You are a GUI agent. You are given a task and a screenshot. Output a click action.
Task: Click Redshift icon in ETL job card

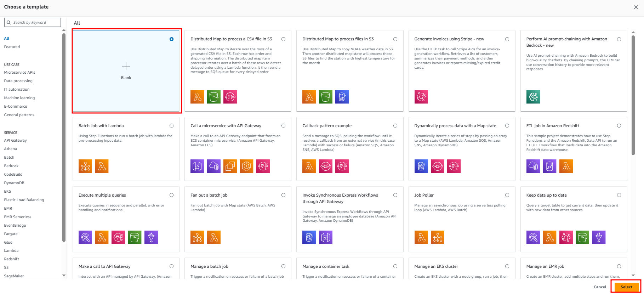[549, 166]
